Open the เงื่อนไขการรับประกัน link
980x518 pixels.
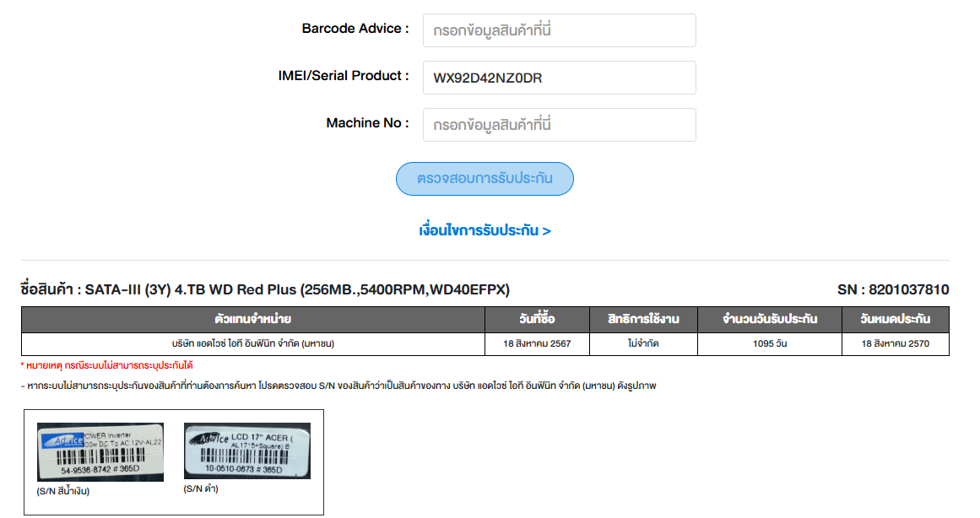(485, 230)
